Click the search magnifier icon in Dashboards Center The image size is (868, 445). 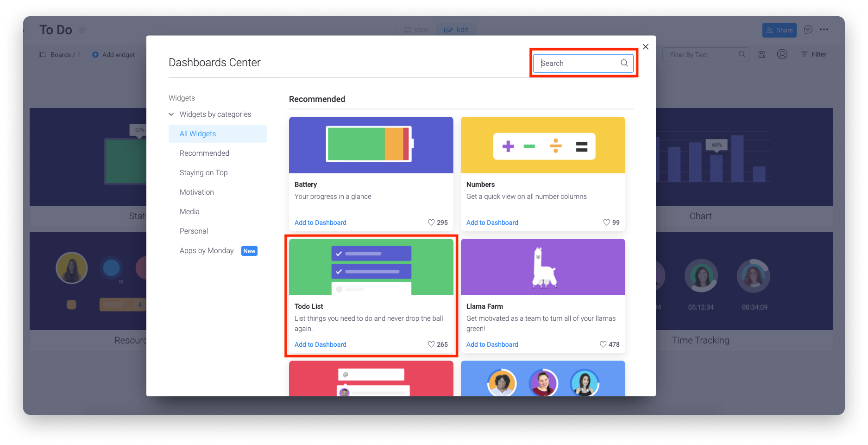(624, 63)
